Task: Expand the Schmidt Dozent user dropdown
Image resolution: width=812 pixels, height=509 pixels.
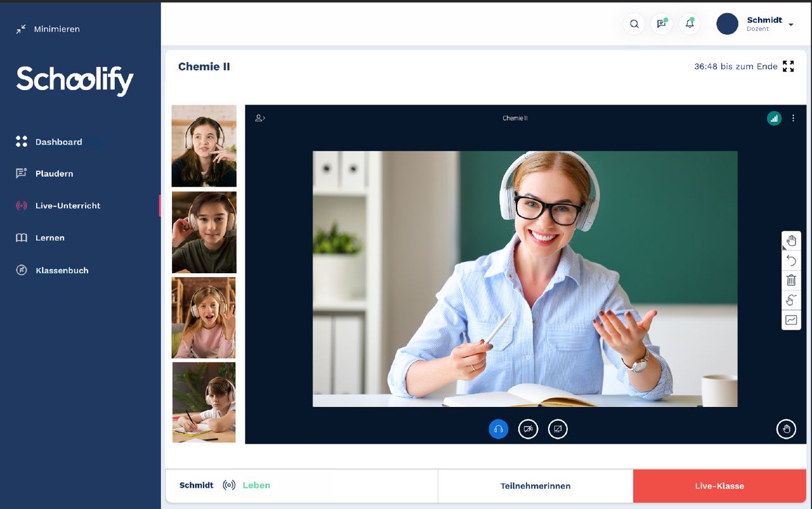Action: click(790, 25)
